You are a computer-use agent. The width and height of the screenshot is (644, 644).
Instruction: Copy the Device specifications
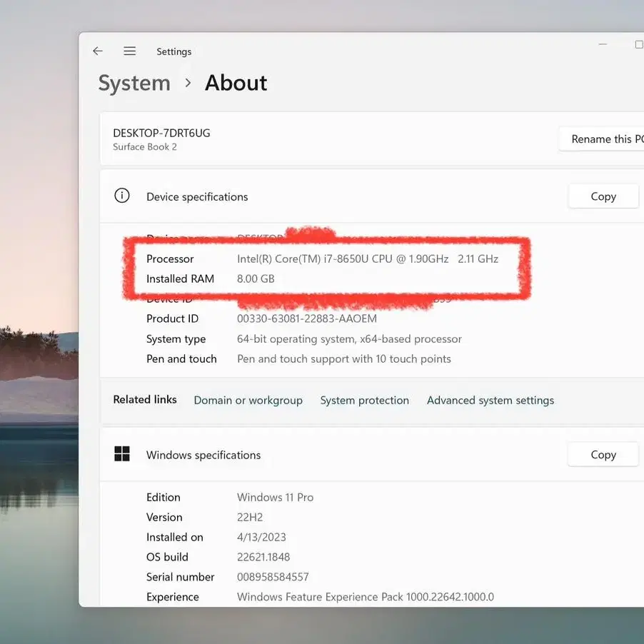pos(603,196)
